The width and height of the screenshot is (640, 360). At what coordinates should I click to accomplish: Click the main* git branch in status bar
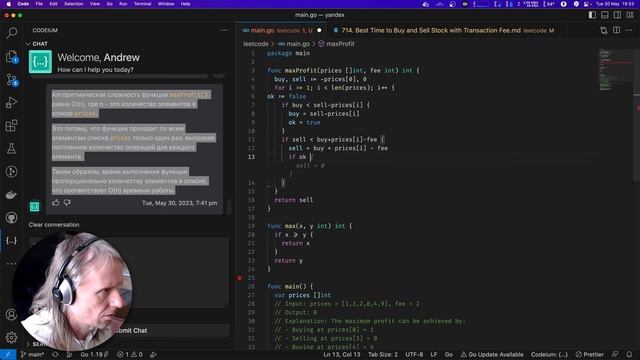coord(32,355)
